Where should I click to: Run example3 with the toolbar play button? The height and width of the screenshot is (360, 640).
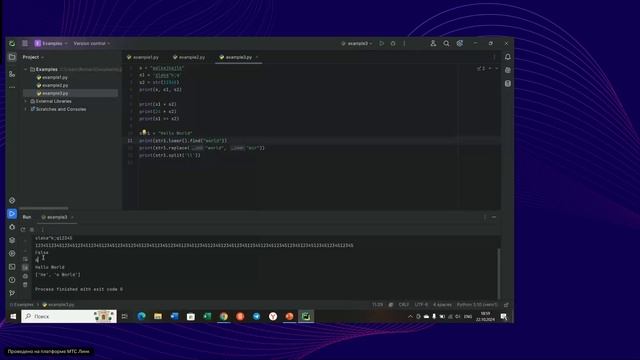tap(382, 43)
